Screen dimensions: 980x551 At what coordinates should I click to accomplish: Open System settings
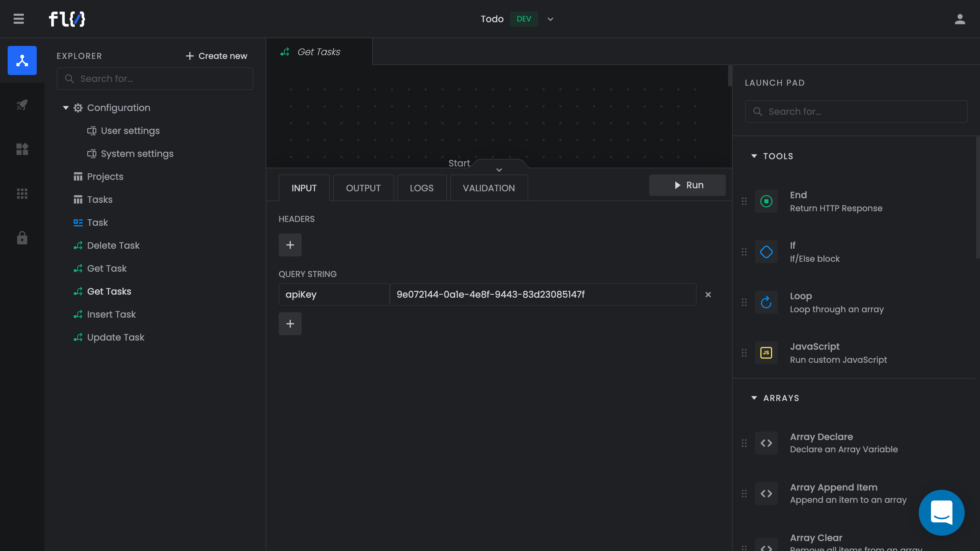coord(137,154)
